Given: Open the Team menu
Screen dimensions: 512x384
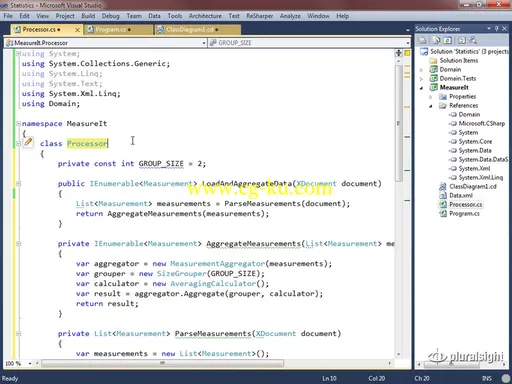Looking at the screenshot, I should coord(134,16).
